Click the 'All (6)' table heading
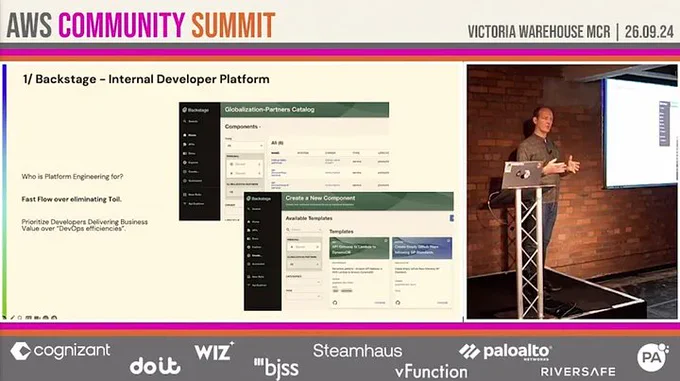Screen dimensions: 680x381 point(277,143)
